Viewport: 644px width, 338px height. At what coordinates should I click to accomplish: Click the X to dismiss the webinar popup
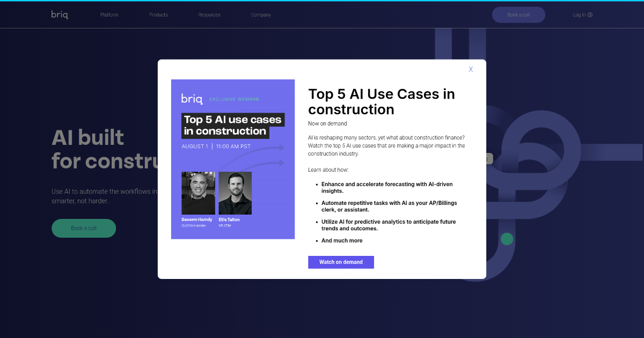tap(471, 69)
